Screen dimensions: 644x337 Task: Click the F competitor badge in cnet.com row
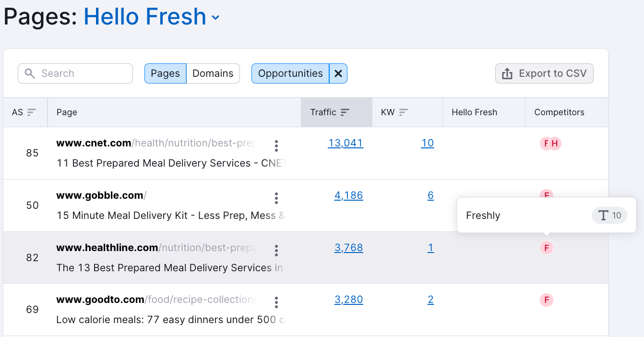tap(545, 143)
